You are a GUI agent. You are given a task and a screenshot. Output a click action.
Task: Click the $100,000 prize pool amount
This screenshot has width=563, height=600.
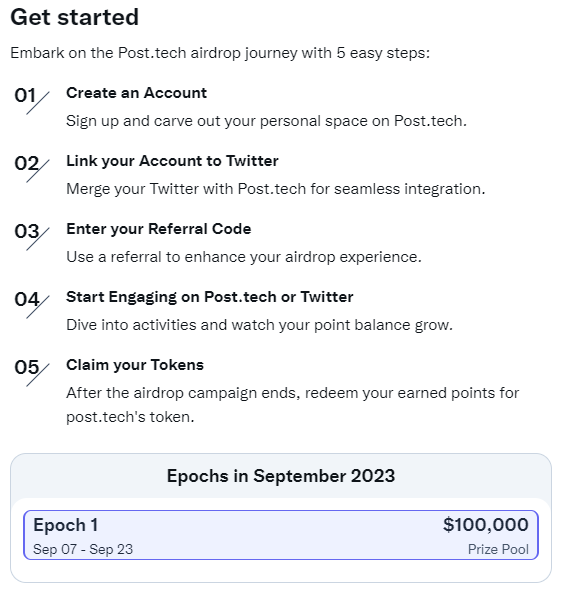pyautogui.click(x=486, y=525)
